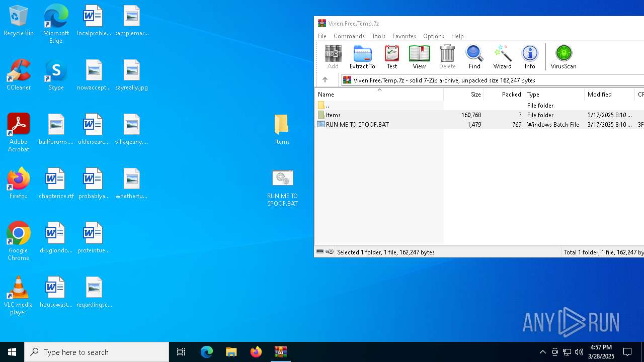The image size is (644, 362).
Task: Click the key icon in WinRAR status bar
Action: [x=330, y=252]
